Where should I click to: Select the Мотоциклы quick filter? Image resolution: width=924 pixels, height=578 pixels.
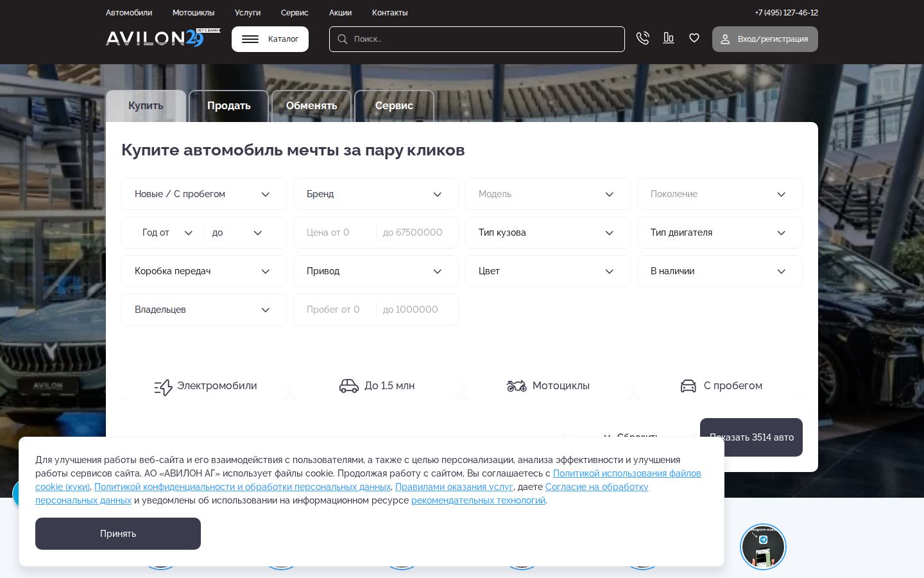[x=548, y=386]
